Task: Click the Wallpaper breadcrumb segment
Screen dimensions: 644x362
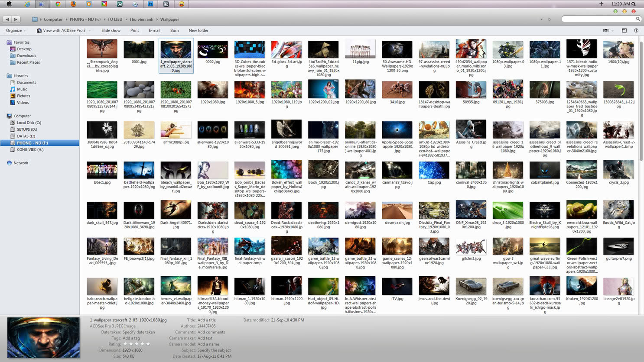Action: coord(169,19)
